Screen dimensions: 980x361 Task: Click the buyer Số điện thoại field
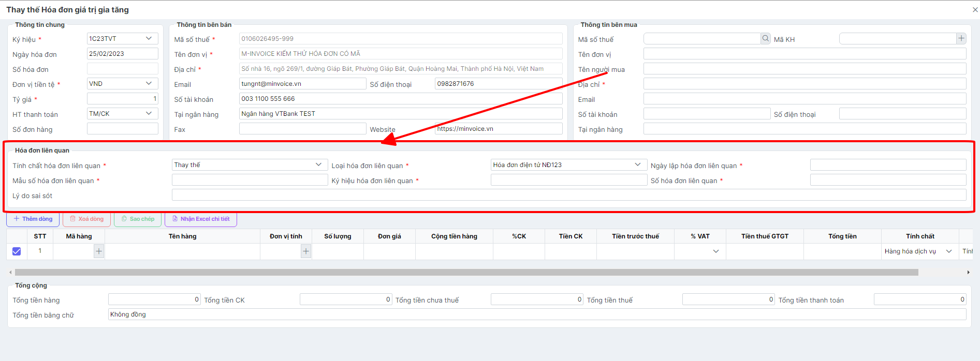click(x=903, y=114)
